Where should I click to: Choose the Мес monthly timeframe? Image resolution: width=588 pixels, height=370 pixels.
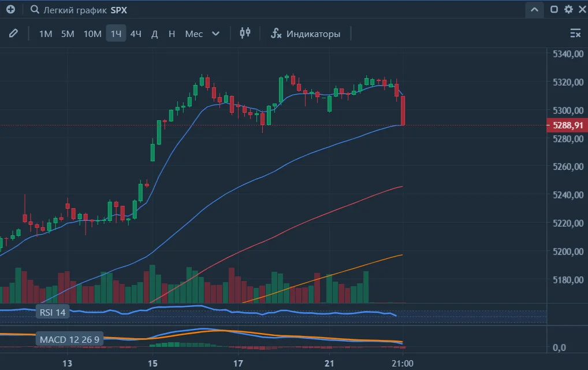(x=194, y=34)
